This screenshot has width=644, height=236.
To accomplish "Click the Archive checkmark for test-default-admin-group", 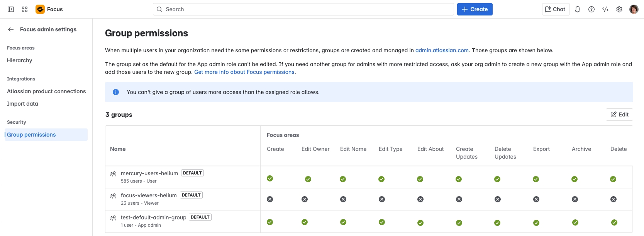I will (575, 222).
